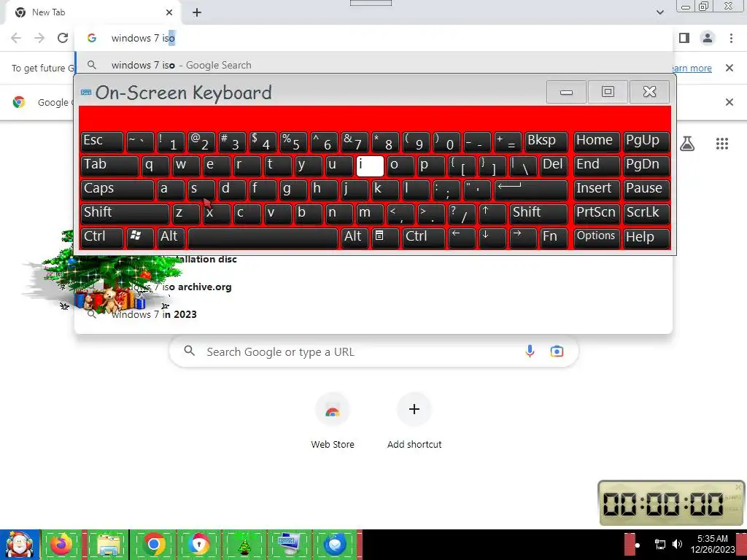Toggle the Caps key
Screen dimensions: 747x560
[x=117, y=190]
